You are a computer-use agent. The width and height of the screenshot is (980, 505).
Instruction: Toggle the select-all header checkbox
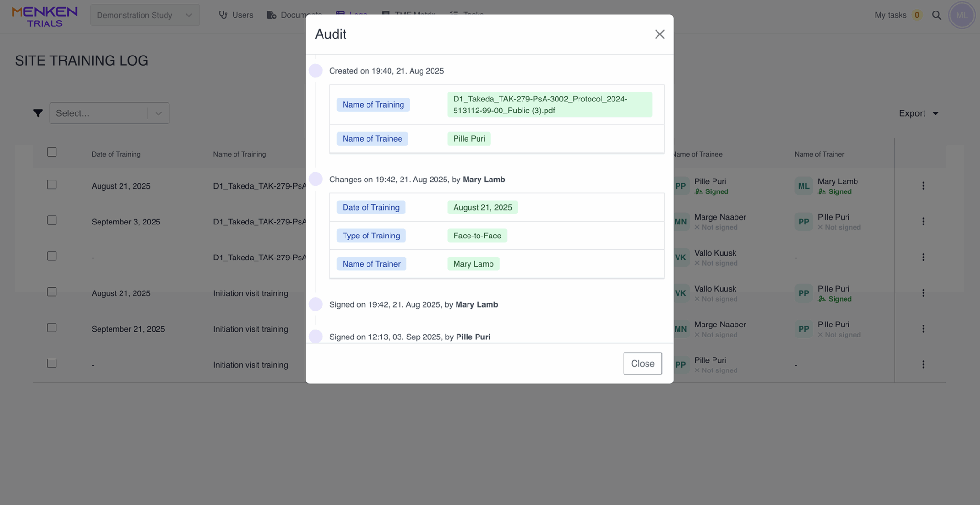(52, 152)
